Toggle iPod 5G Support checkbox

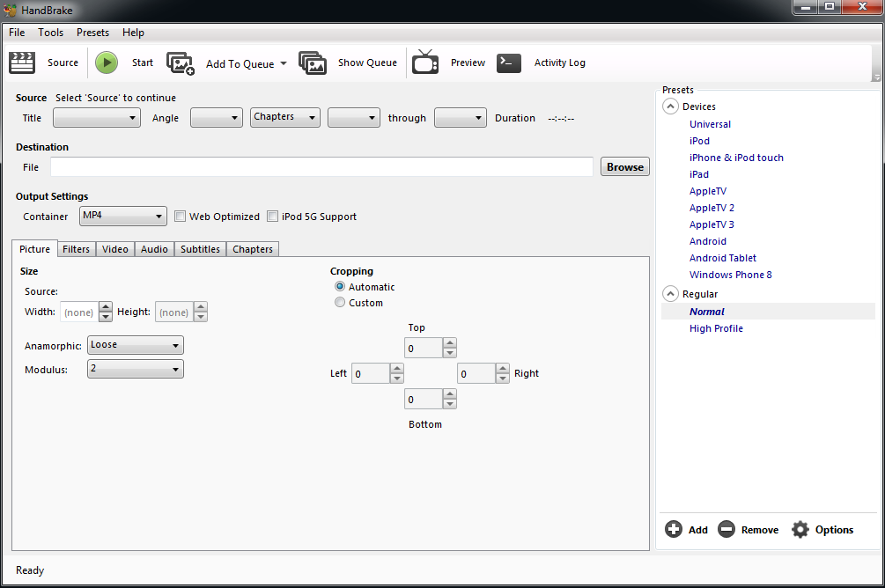tap(273, 217)
